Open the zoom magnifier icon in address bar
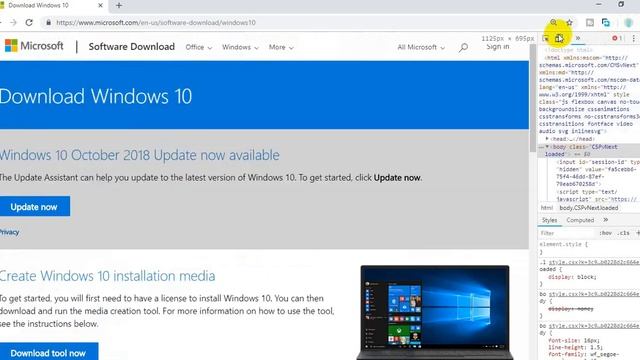The height and width of the screenshot is (360, 640). pyautogui.click(x=553, y=22)
